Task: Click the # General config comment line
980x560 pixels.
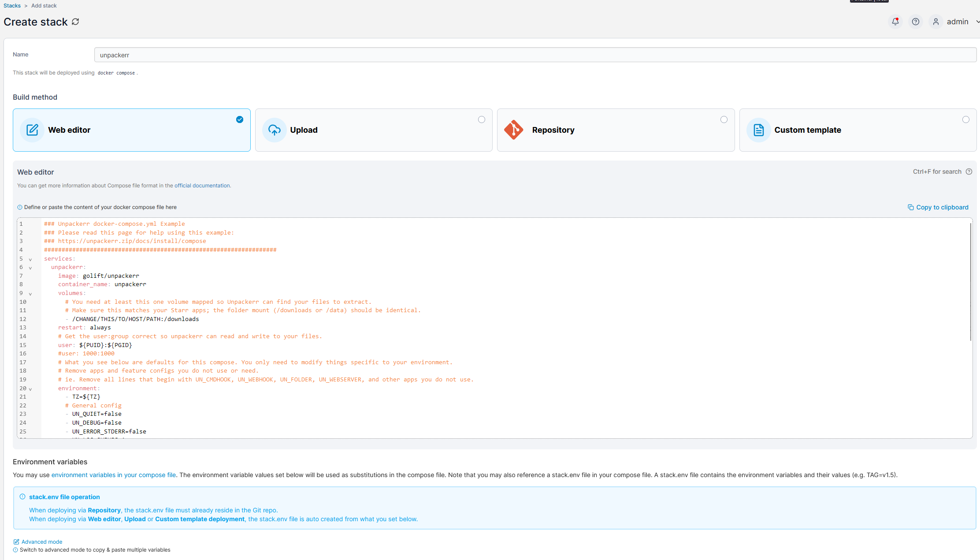Action: (93, 406)
